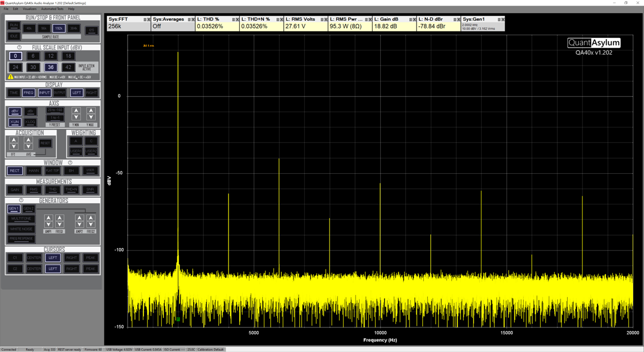Viewport: 644px width, 352px height.
Task: Select BH window
Action: click(x=71, y=171)
